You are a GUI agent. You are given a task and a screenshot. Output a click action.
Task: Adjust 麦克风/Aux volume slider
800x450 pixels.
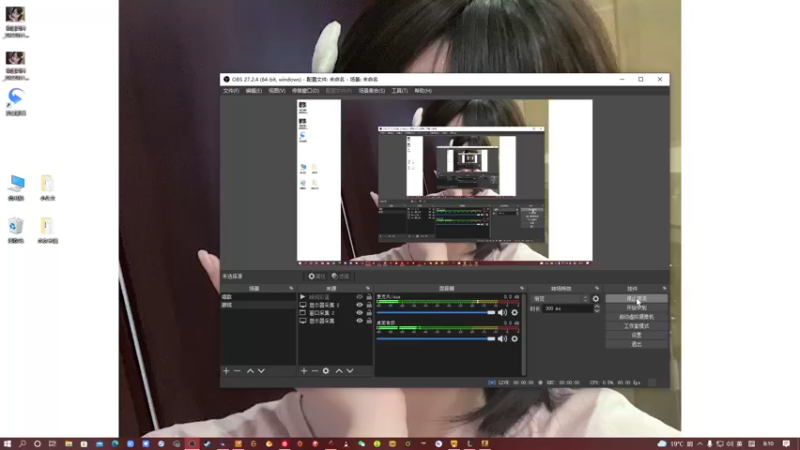pos(436,312)
